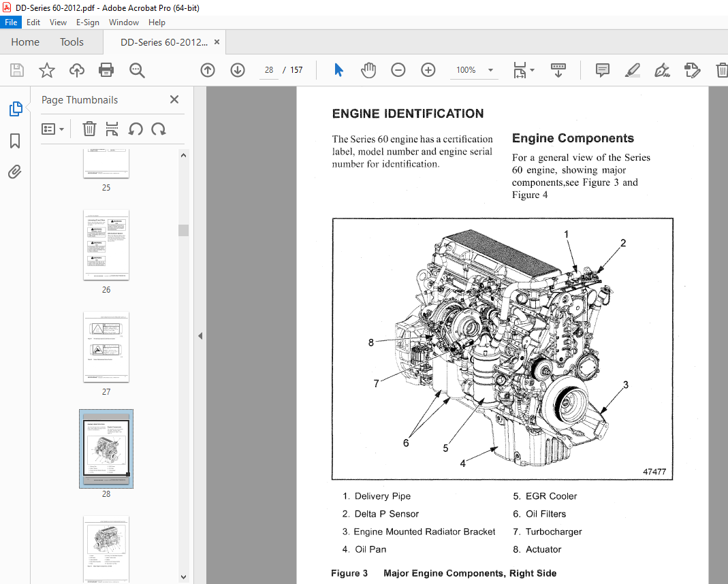Go to next page arrow
Image resolution: width=728 pixels, height=584 pixels.
click(238, 70)
